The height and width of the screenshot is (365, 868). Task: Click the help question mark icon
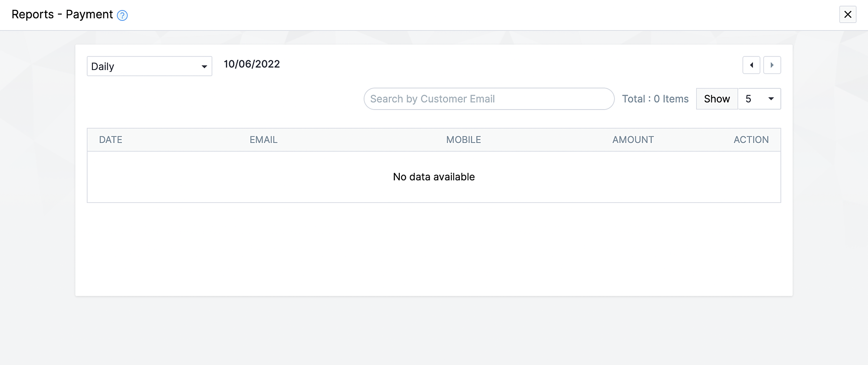[x=122, y=16]
